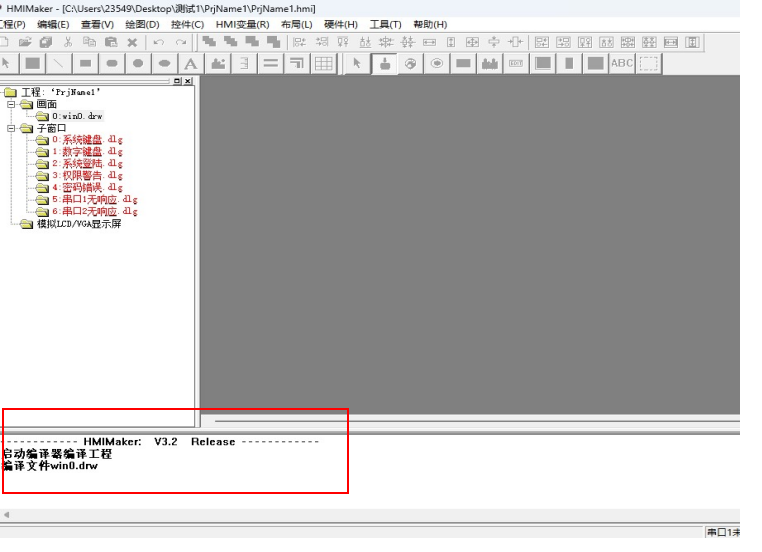Image resolution: width=762 pixels, height=552 pixels.
Task: Select 3:权限警告.dlg sub-window
Action: pyautogui.click(x=87, y=175)
